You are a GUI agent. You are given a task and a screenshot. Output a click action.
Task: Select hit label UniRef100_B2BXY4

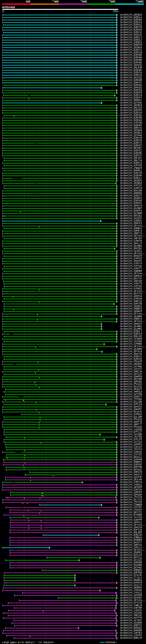point(131,95)
